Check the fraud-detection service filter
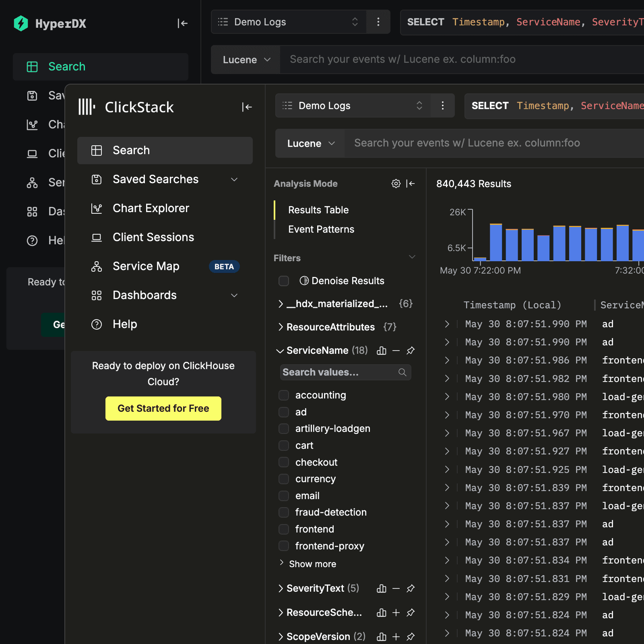 (284, 512)
